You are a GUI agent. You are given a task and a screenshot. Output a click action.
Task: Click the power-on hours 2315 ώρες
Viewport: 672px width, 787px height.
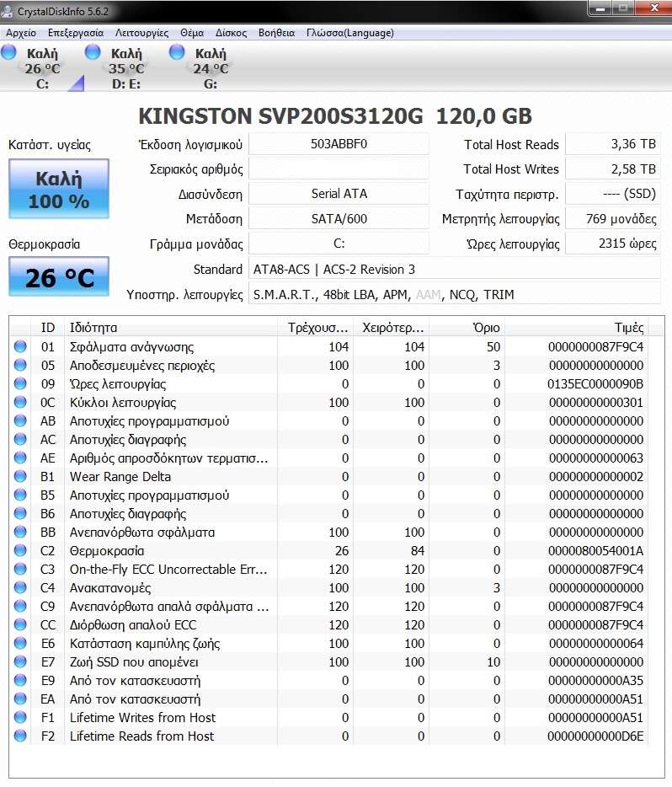(x=613, y=244)
